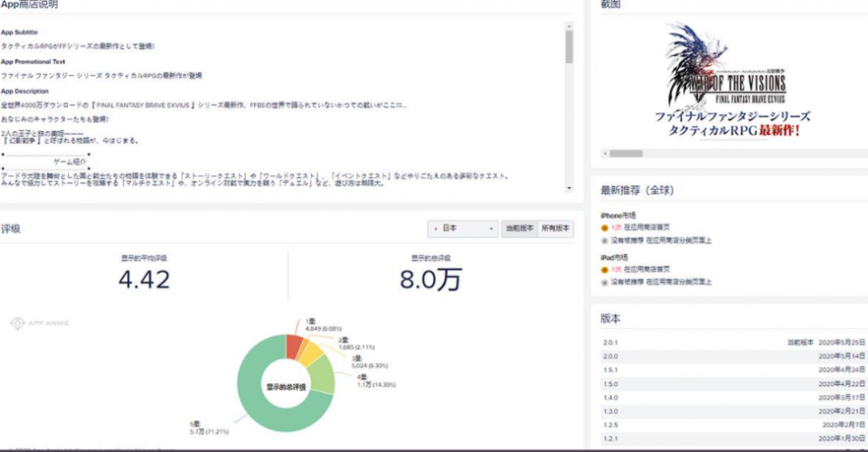Click the description scrollbar down arrow
Image resolution: width=868 pixels, height=452 pixels.
(x=569, y=189)
